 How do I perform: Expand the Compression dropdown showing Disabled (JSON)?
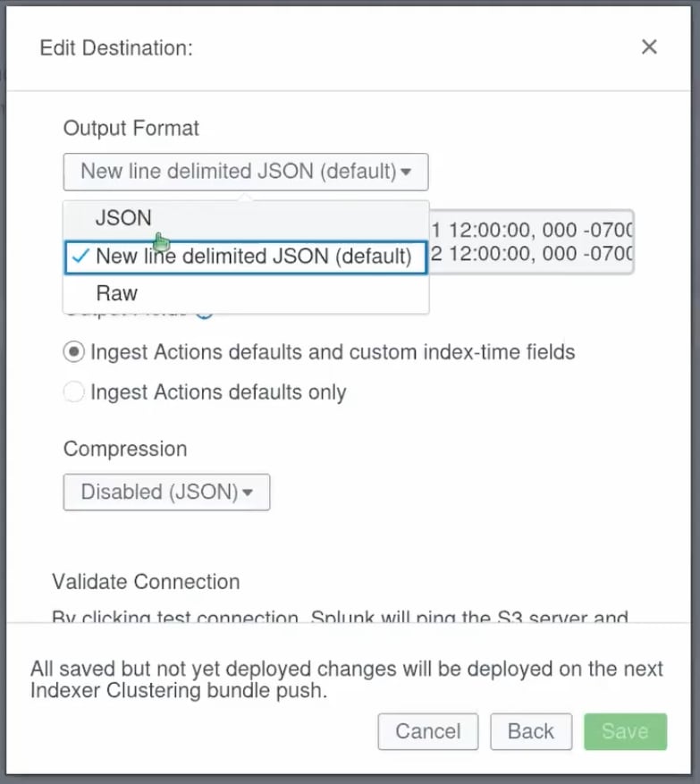click(x=166, y=492)
